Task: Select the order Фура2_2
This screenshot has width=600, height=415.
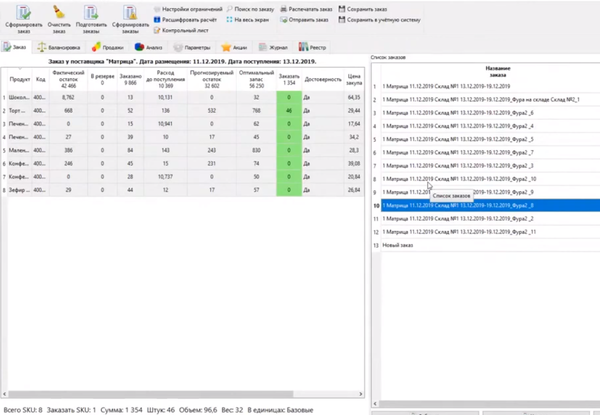Action: 491,219
